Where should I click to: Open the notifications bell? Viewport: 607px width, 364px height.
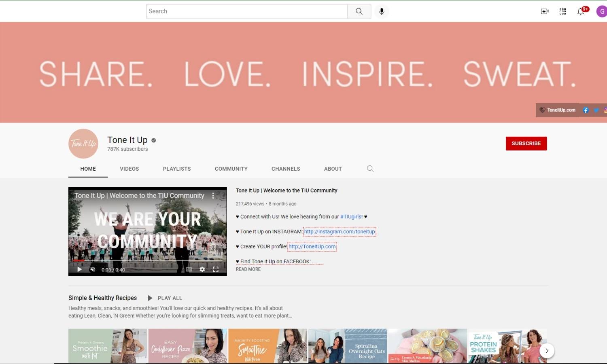click(x=581, y=11)
